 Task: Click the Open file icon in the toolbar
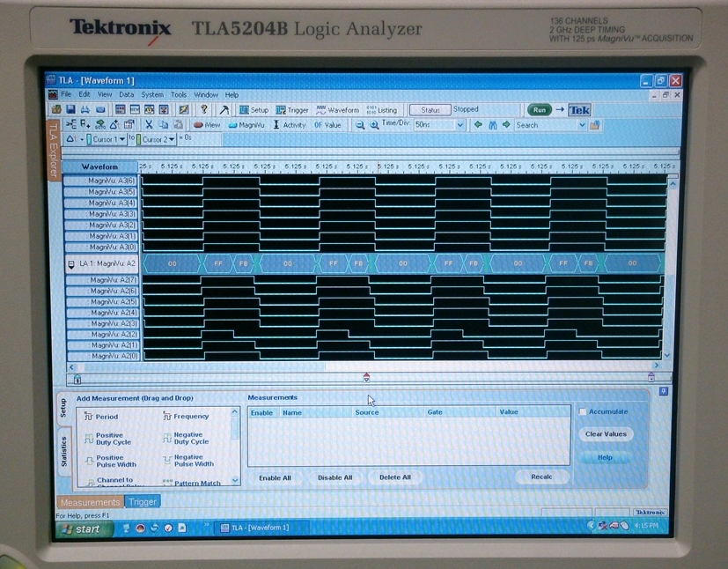[x=56, y=109]
